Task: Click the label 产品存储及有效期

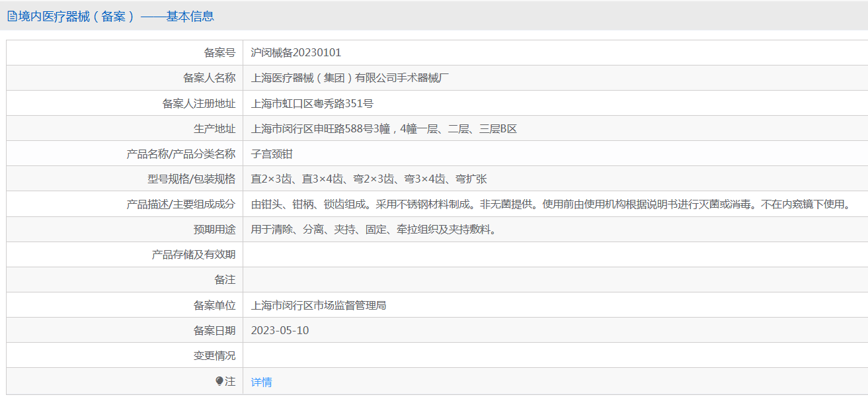Action: tap(193, 255)
